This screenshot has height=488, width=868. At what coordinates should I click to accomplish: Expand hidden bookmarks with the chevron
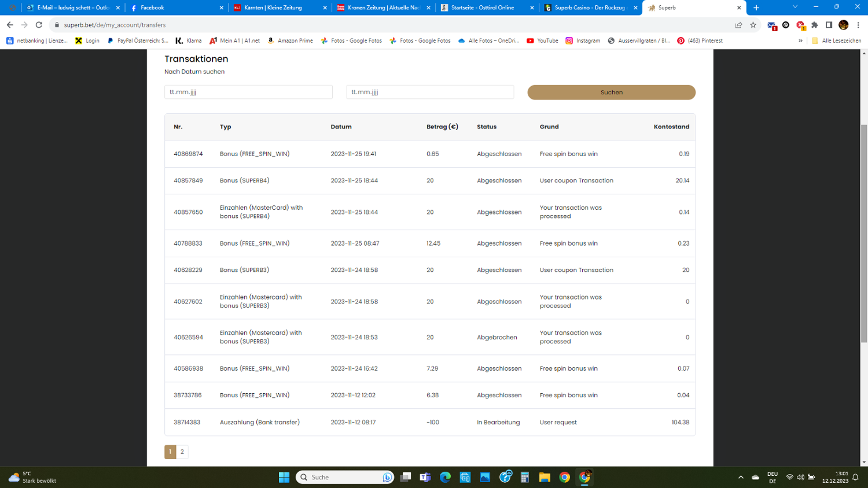point(800,40)
